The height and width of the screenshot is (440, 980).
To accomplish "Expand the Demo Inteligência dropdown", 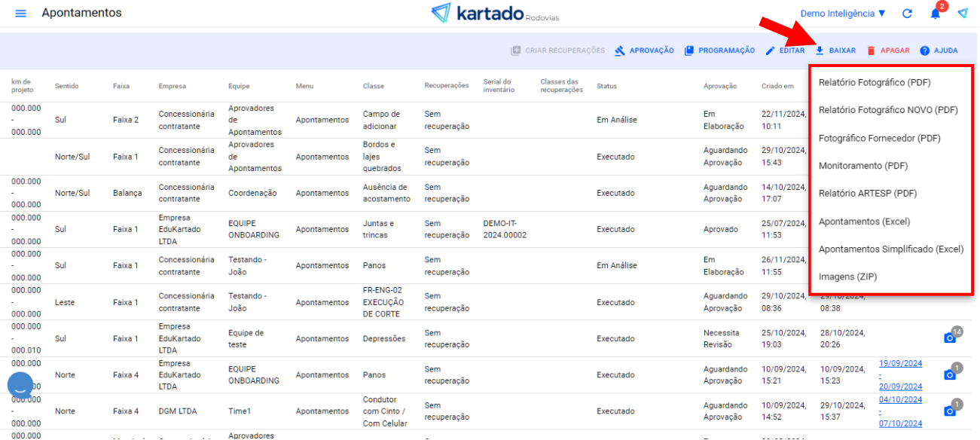I will click(842, 14).
